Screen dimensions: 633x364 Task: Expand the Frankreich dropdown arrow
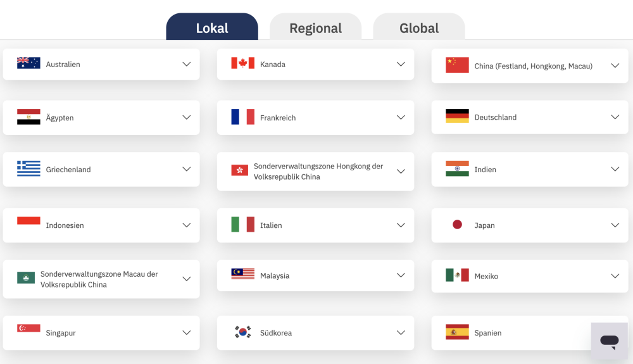(401, 118)
